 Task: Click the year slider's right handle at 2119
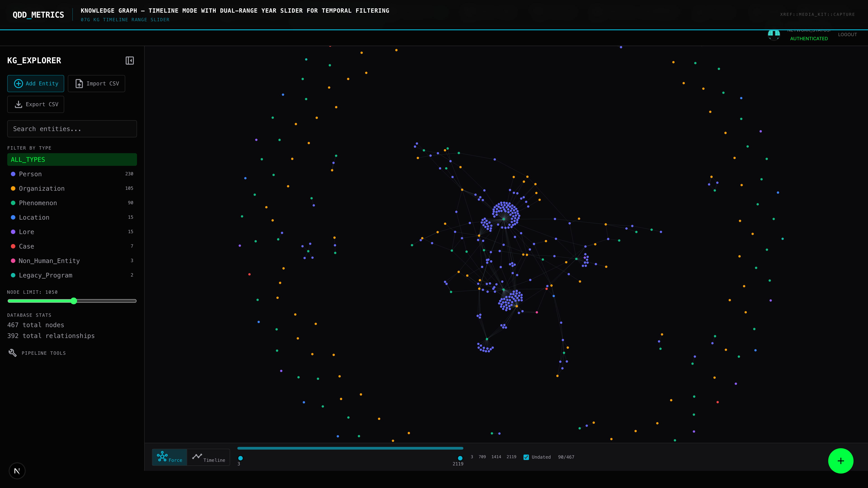(x=460, y=458)
